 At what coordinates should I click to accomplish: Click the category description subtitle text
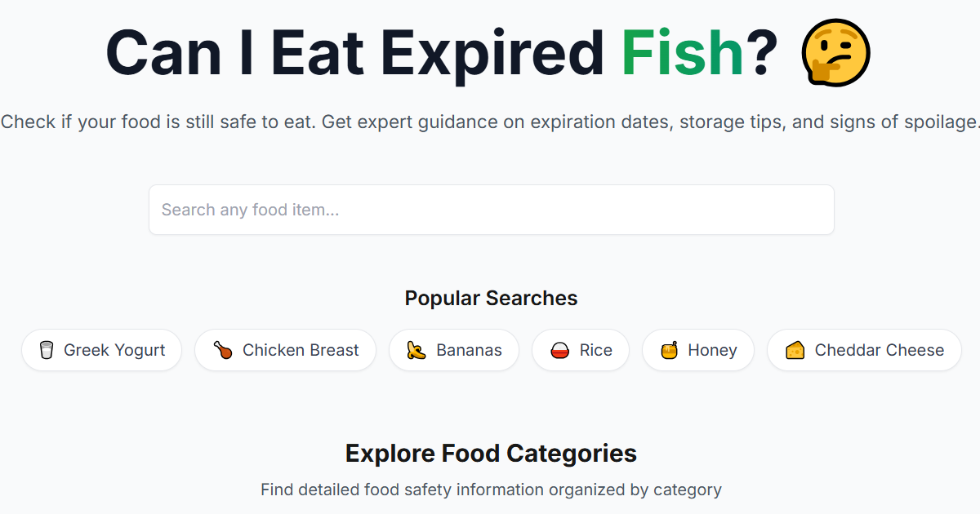[x=490, y=489]
